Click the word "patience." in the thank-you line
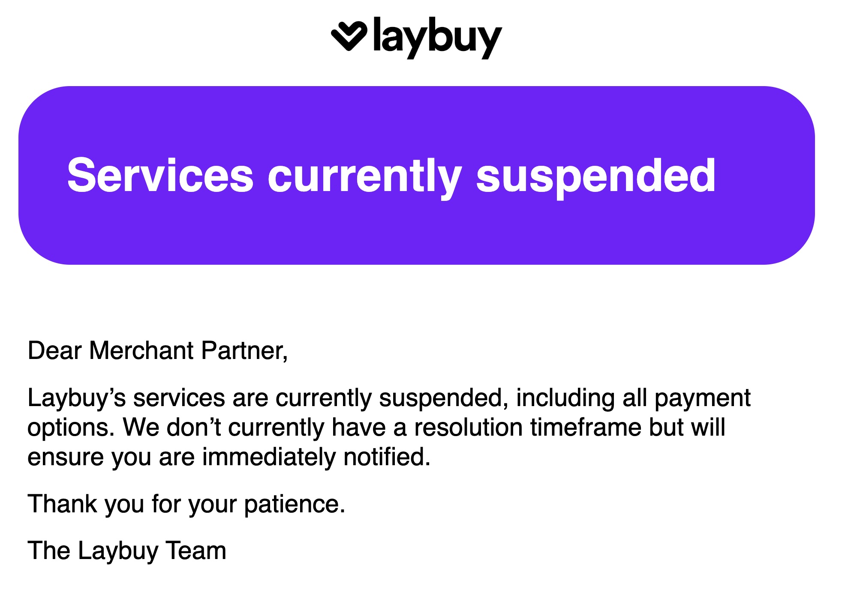 click(295, 503)
